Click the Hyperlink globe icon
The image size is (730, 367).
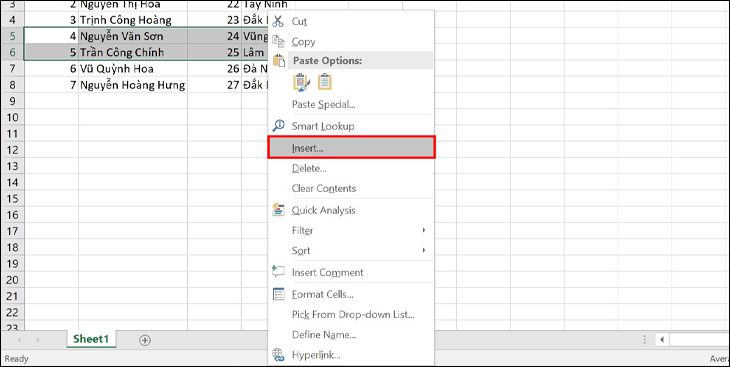click(x=278, y=355)
